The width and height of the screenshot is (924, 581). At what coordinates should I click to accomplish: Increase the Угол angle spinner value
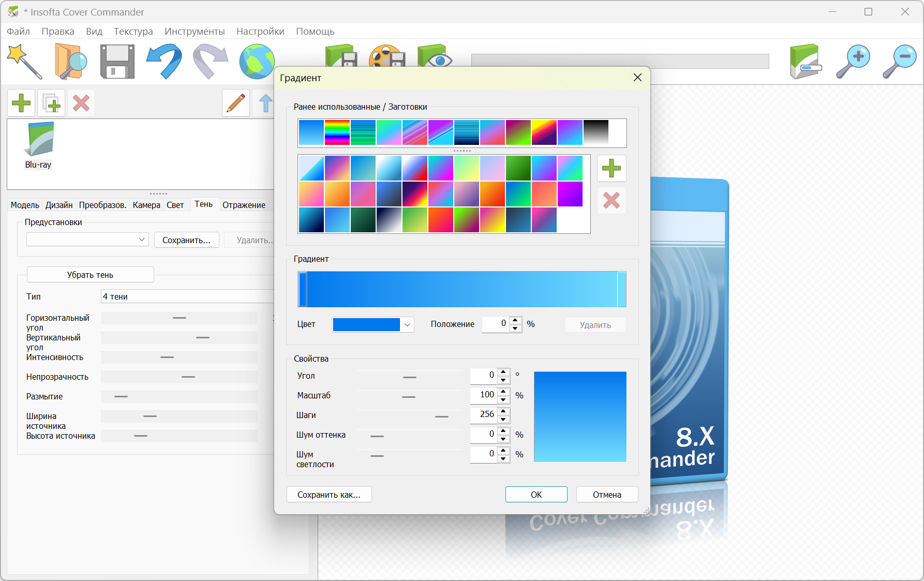[x=503, y=371]
